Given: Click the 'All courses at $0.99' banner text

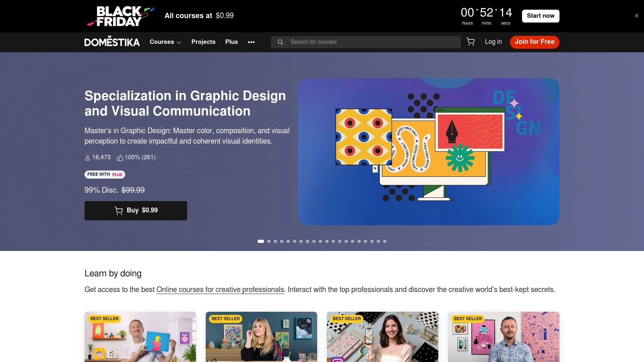Looking at the screenshot, I should pyautogui.click(x=199, y=16).
